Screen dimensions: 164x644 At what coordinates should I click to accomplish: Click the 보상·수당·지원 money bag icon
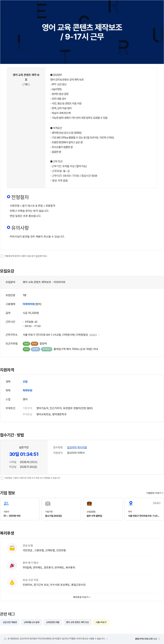click(12, 582)
